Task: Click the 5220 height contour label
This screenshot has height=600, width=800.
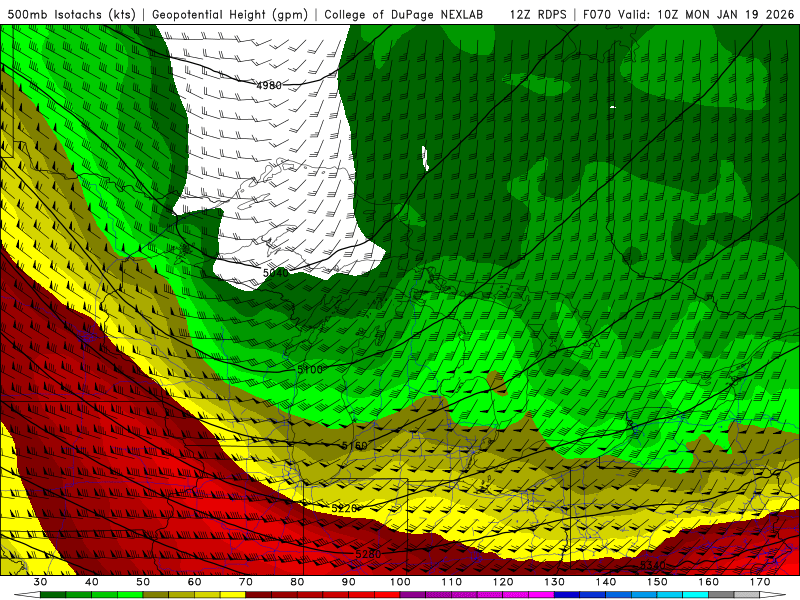Action: (344, 509)
